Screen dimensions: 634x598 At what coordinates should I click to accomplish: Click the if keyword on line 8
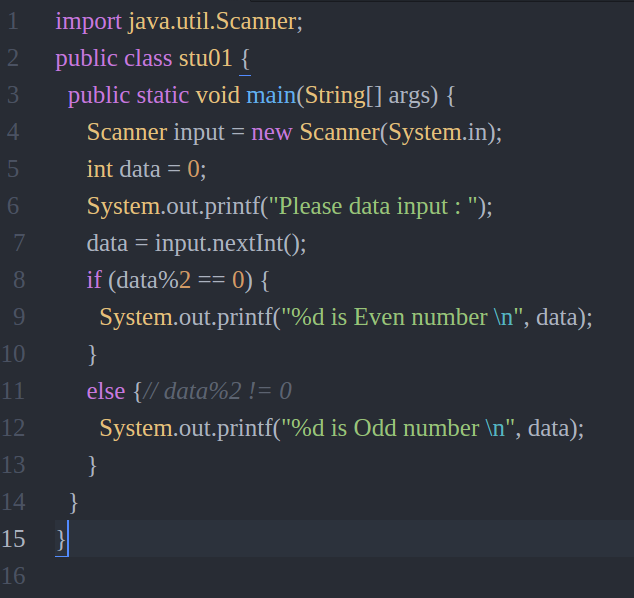(94, 280)
